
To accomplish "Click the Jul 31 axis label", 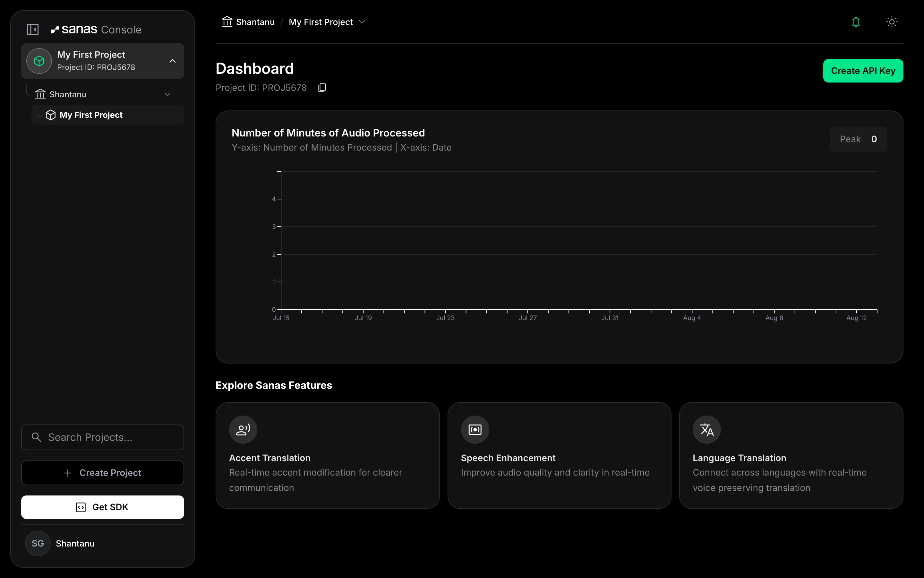I will point(610,318).
